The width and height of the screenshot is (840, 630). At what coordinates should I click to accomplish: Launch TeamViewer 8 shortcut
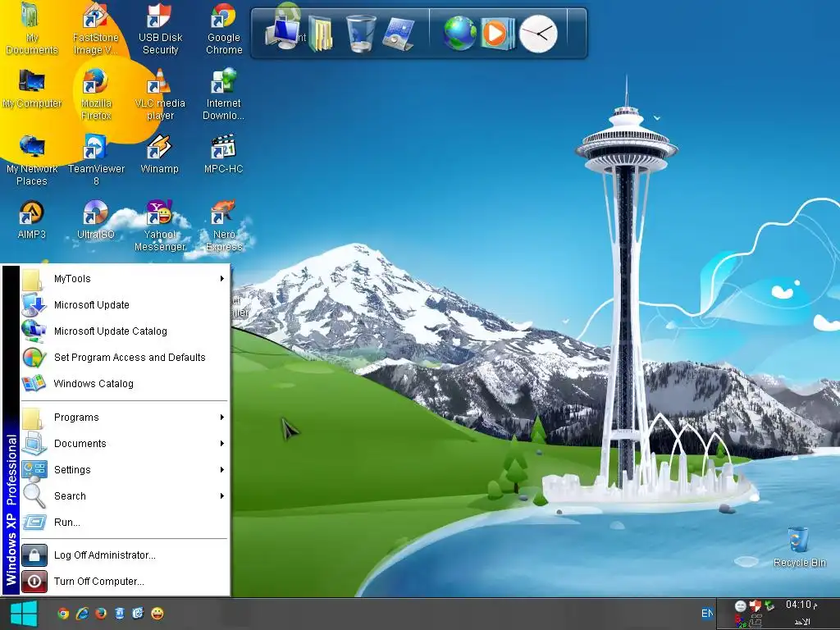(96, 160)
